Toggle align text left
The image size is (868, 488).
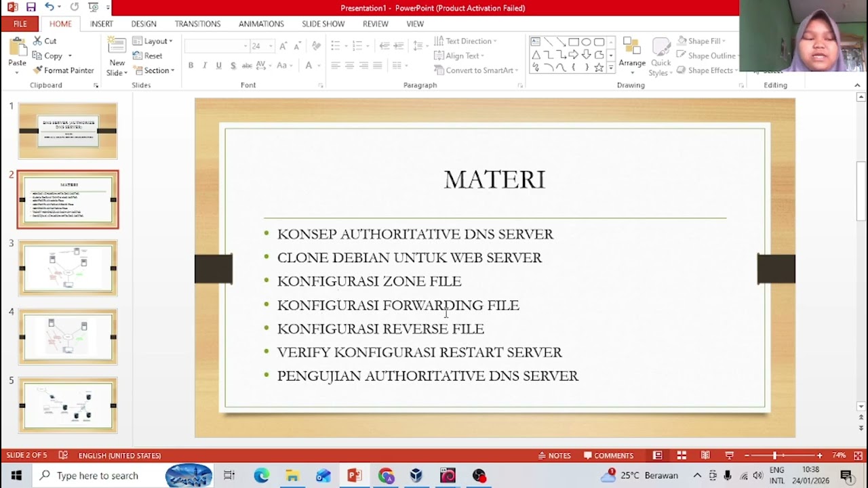point(336,66)
